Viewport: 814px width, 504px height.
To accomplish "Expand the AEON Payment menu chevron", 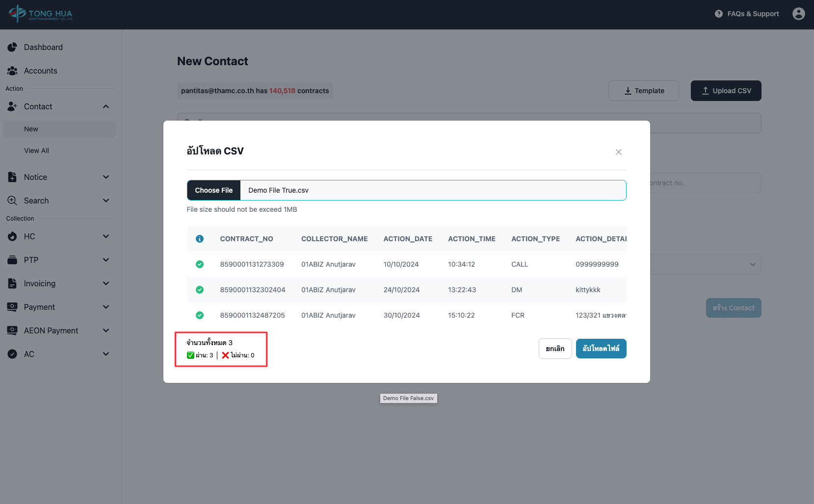I will (106, 330).
